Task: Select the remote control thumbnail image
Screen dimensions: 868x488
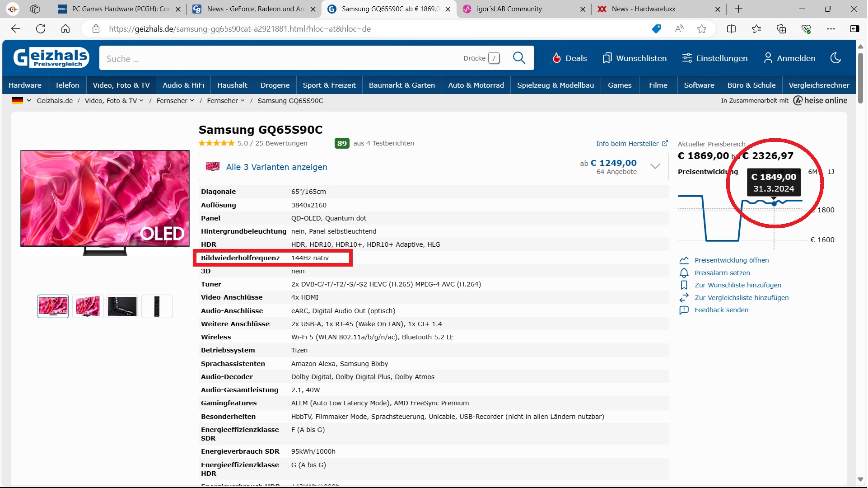Action: 157,306
